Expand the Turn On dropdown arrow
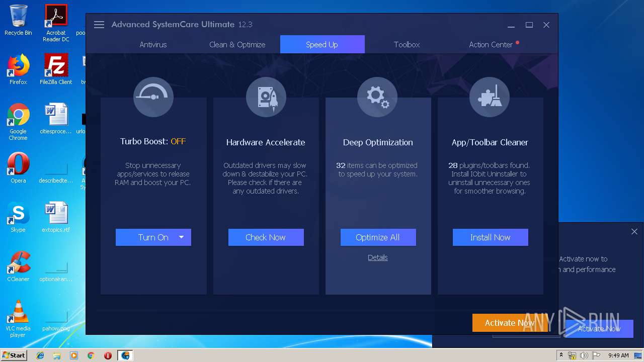644x362 pixels. tap(182, 237)
